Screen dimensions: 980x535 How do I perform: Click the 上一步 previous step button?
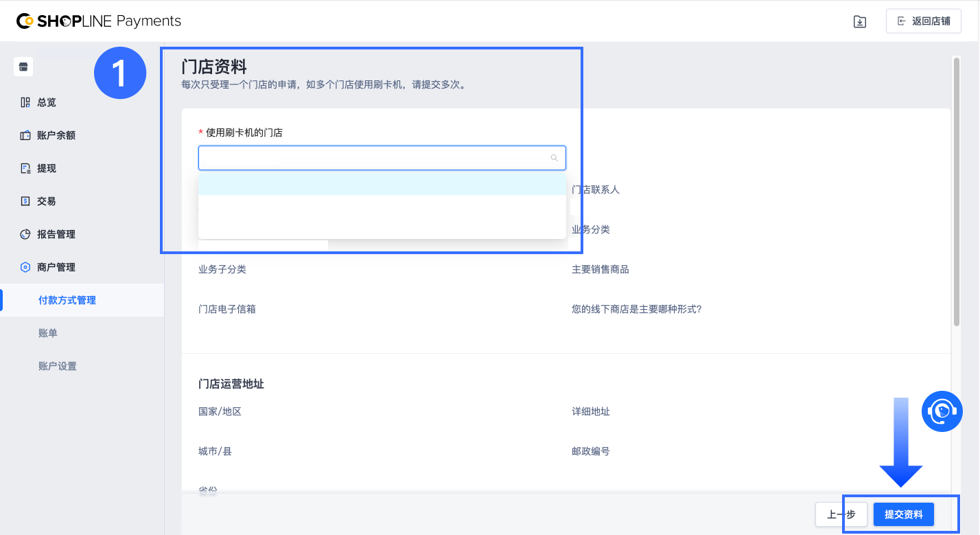(x=841, y=514)
